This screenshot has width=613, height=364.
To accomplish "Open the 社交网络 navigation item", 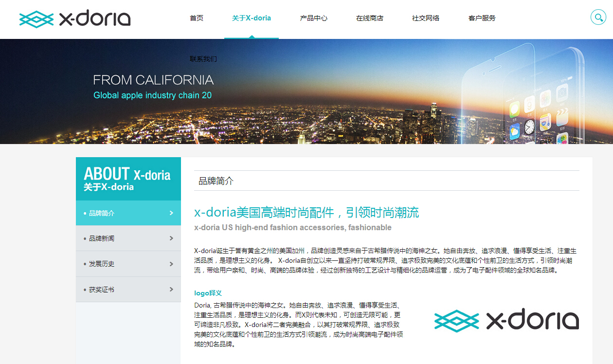I will pyautogui.click(x=426, y=18).
